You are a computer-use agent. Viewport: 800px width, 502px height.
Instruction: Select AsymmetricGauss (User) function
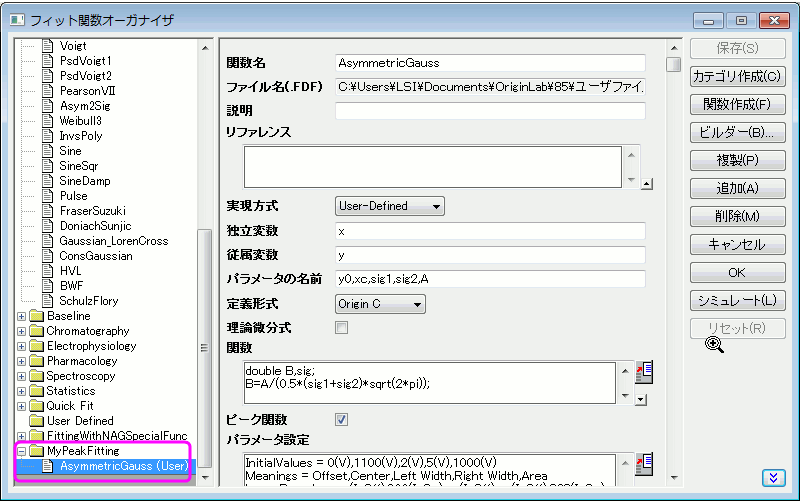124,466
